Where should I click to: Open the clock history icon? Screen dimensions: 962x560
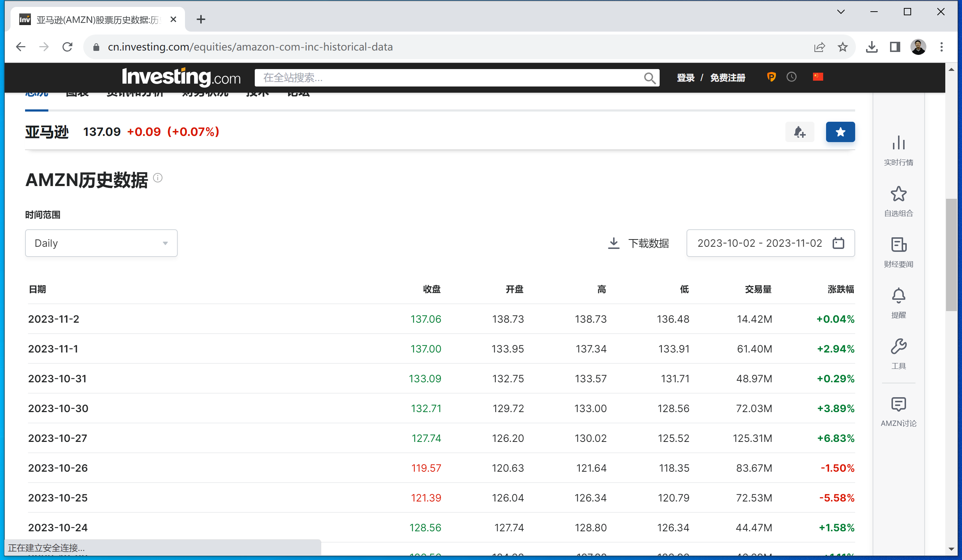[792, 77]
